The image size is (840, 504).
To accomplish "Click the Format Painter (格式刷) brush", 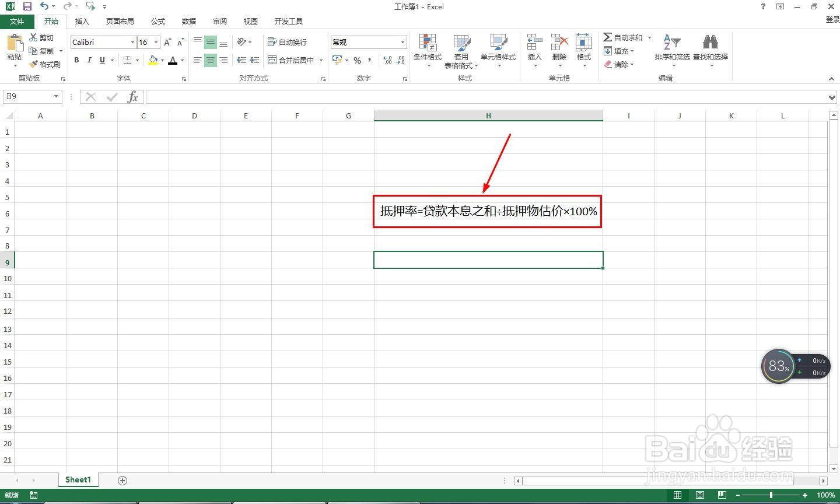I will coord(33,64).
